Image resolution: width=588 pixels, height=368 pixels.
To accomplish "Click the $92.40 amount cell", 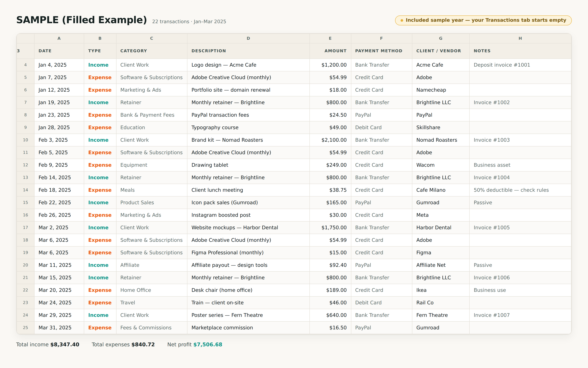I will point(330,265).
